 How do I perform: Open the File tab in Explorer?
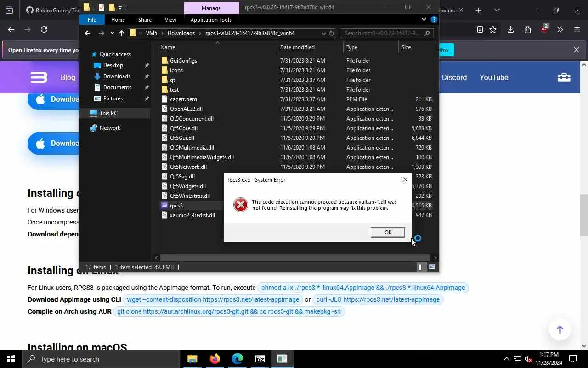[92, 20]
